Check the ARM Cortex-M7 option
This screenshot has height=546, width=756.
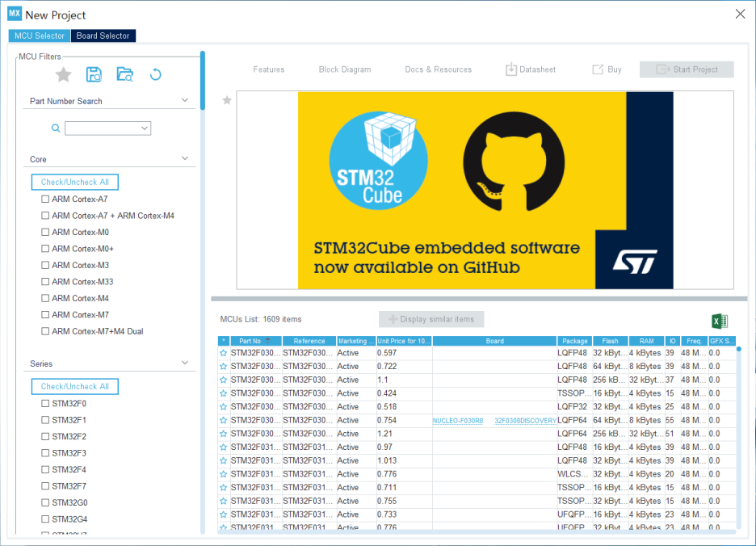[45, 314]
